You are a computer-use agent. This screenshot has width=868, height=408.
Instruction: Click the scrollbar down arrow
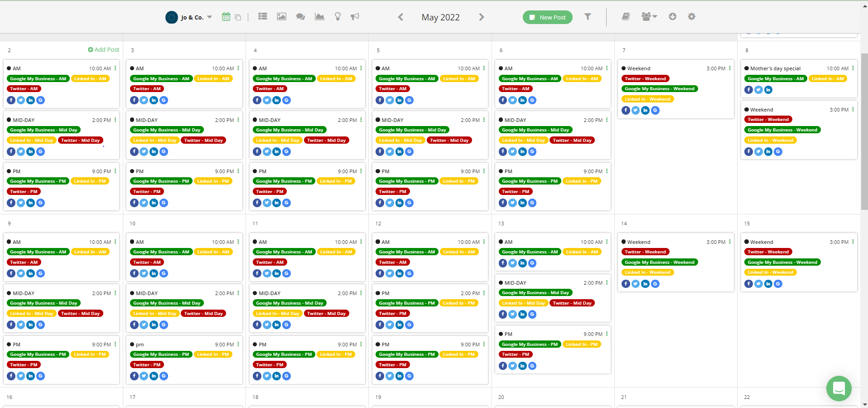(864, 404)
